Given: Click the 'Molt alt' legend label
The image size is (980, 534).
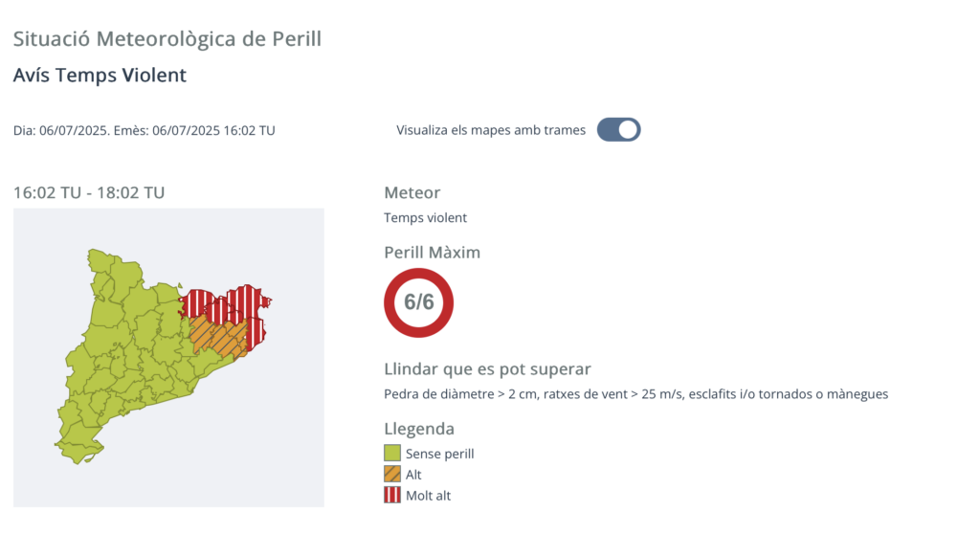Looking at the screenshot, I should [428, 495].
